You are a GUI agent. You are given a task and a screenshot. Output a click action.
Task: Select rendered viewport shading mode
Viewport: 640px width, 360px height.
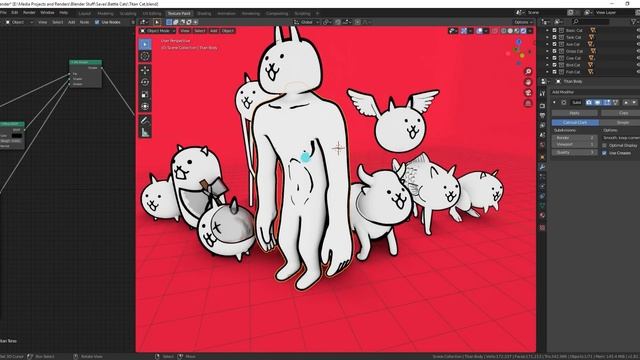(x=523, y=31)
